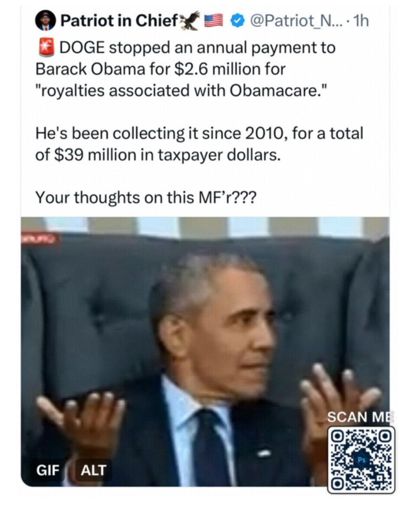The height and width of the screenshot is (509, 420).
Task: Open the @Patriot_N... handle link
Action: (295, 21)
